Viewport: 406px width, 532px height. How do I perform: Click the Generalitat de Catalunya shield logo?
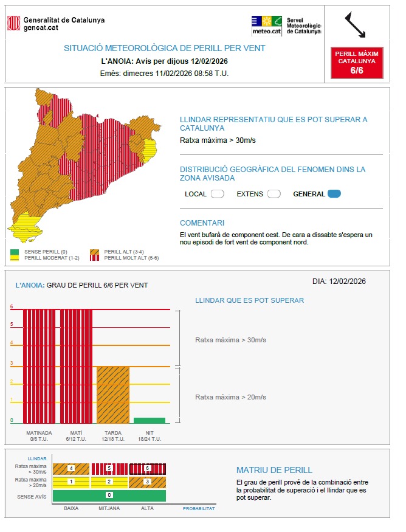14,23
